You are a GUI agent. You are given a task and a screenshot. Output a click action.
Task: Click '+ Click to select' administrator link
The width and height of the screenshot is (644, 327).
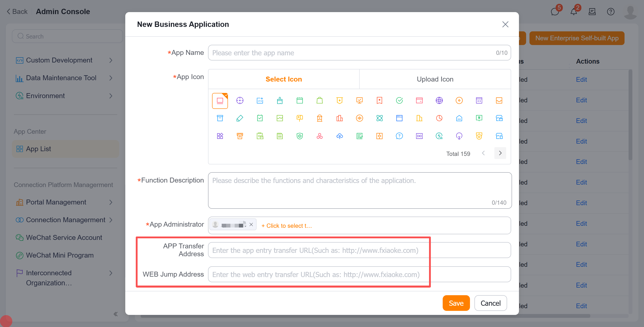tap(287, 226)
